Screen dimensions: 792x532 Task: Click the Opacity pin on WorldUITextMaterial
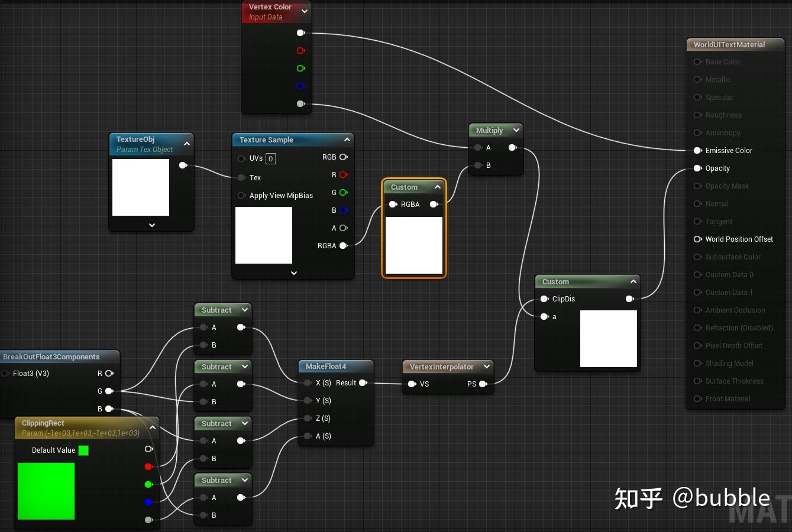tap(698, 168)
